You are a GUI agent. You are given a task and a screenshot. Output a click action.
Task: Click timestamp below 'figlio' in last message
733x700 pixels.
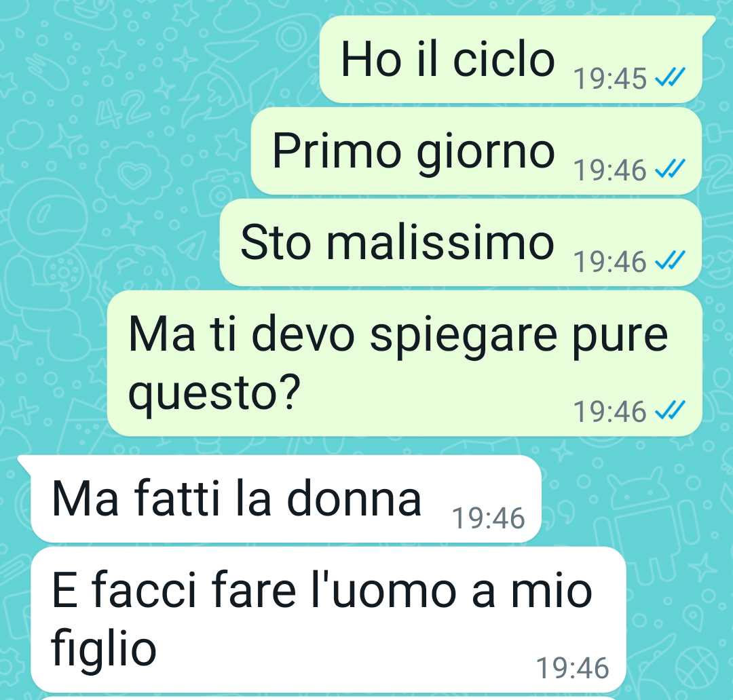coord(573,667)
